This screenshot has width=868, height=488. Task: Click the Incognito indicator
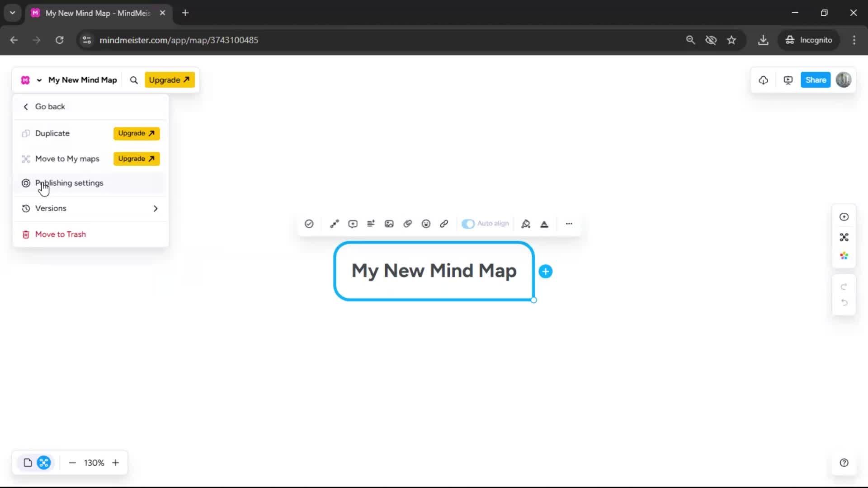coord(809,40)
